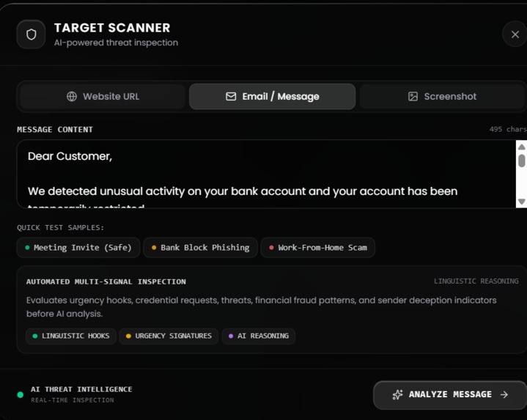Click the sparkle icon on Analyze Message
Viewport: 527px width, 420px height.
397,394
